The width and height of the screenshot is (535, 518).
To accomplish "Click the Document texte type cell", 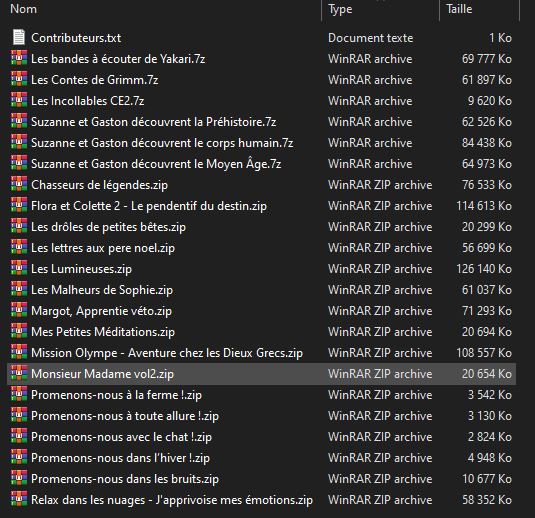I will tap(371, 38).
